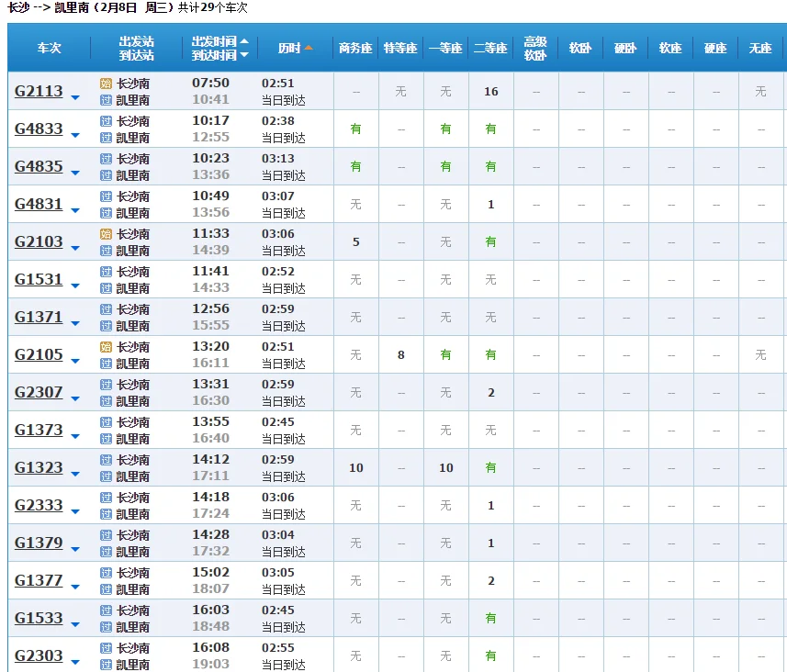Expand the blue arrow next to G1373
Image resolution: width=787 pixels, height=672 pixels.
pyautogui.click(x=75, y=437)
